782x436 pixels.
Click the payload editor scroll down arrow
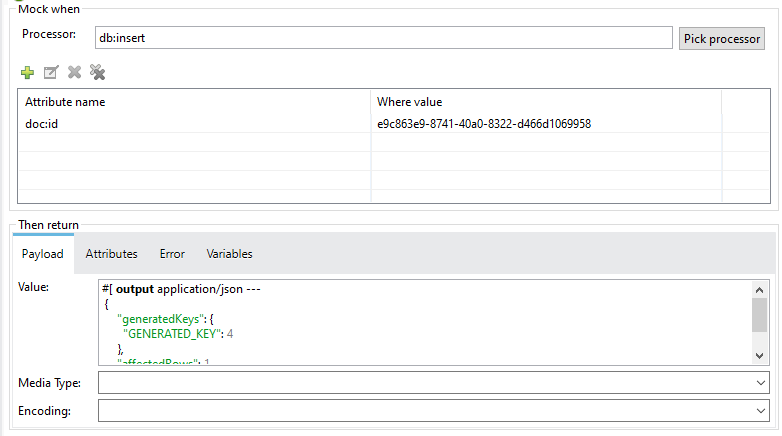pyautogui.click(x=759, y=356)
